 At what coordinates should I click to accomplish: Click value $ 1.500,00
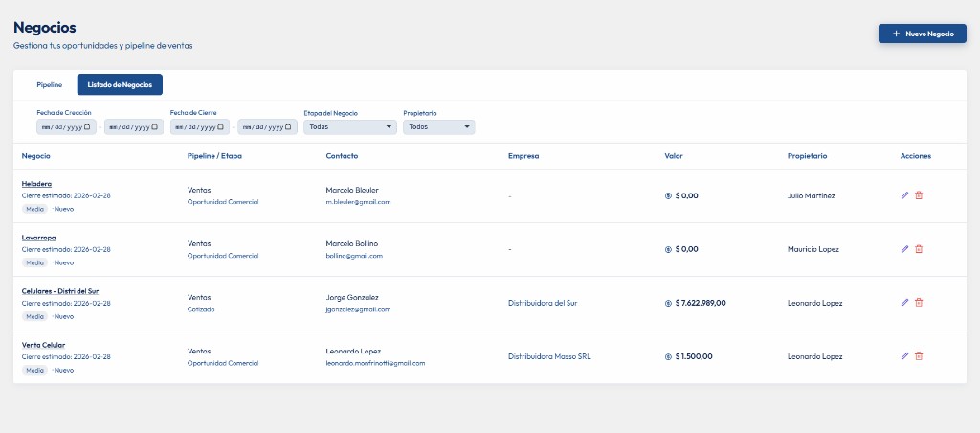694,356
